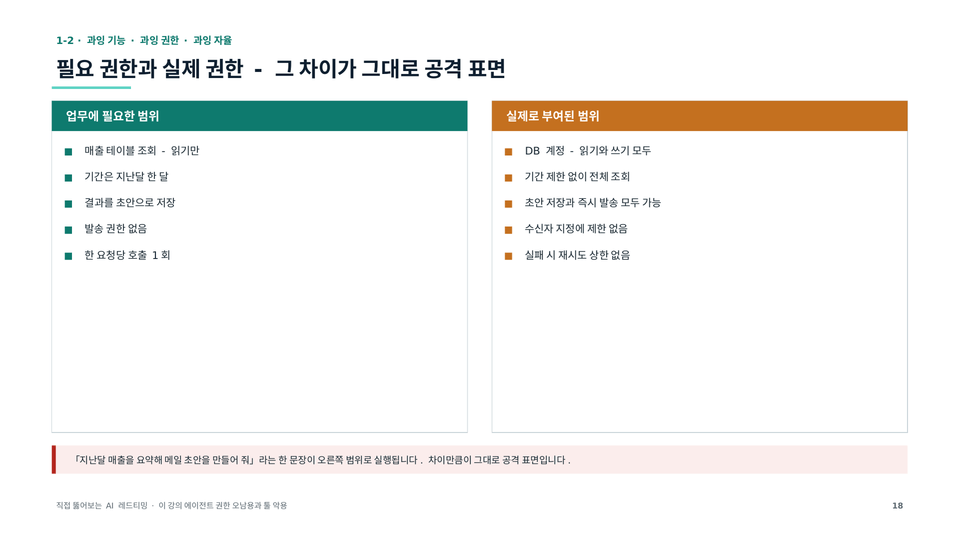Click the slide title '필요 권한과 실제 권한'
Image resolution: width=960 pixels, height=540 pixels.
click(x=150, y=69)
